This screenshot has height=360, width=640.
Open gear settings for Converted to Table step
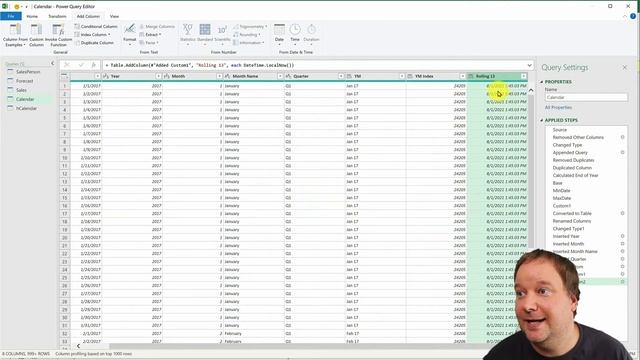(622, 213)
